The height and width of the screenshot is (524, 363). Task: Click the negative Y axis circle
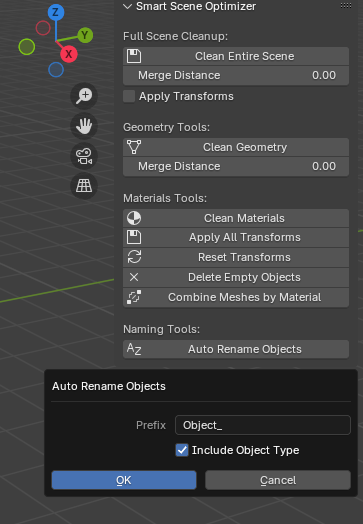(x=27, y=47)
